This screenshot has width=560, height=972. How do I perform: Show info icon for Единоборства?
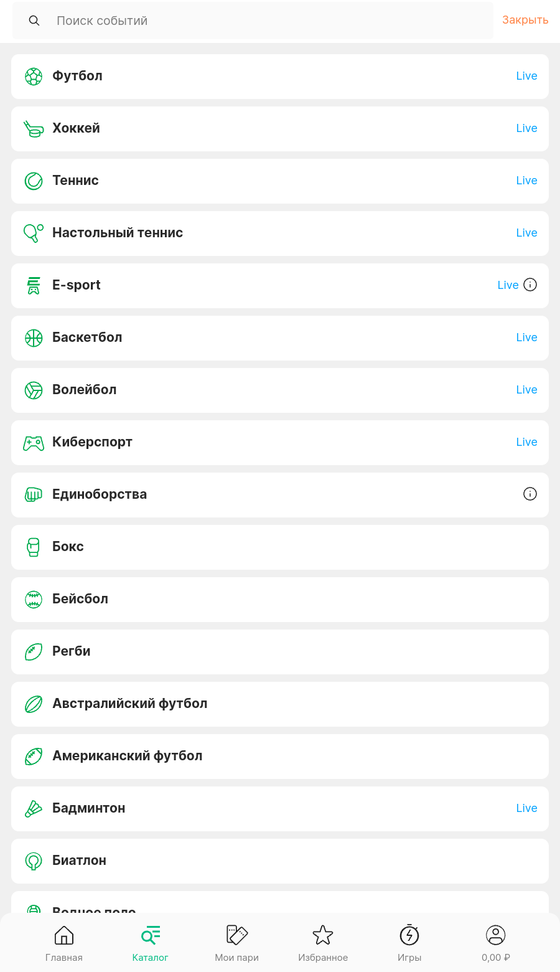tap(530, 494)
